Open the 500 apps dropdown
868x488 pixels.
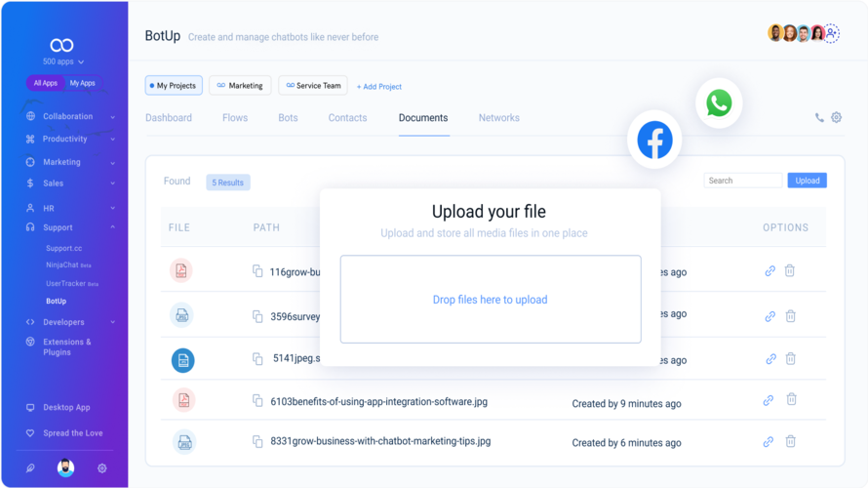(x=63, y=61)
